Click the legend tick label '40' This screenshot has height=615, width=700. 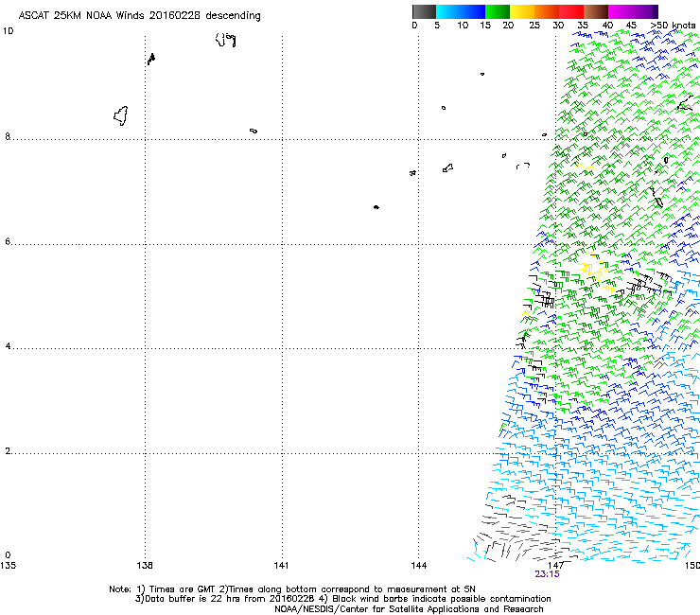(x=607, y=25)
